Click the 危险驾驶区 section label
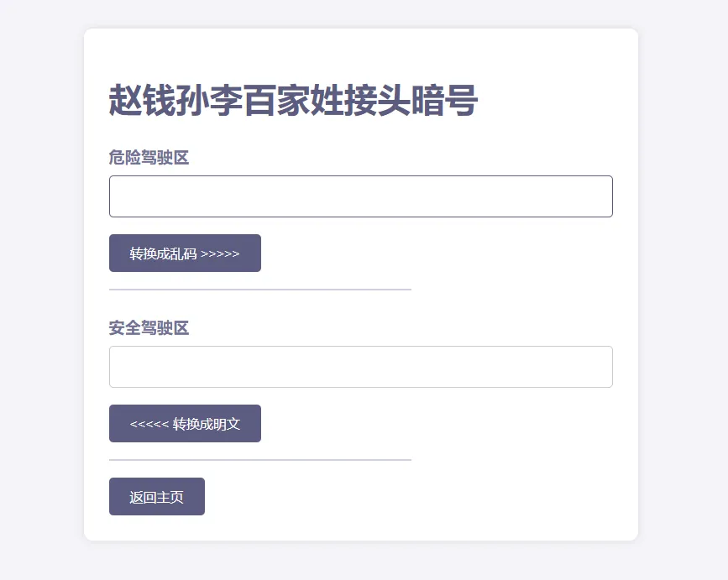 click(149, 157)
